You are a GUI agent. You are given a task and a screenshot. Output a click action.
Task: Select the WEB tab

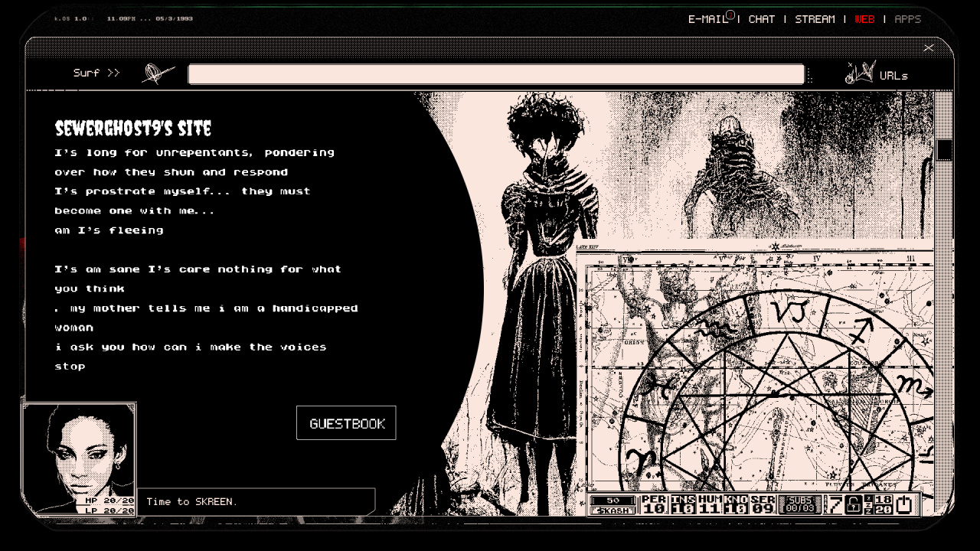(864, 19)
